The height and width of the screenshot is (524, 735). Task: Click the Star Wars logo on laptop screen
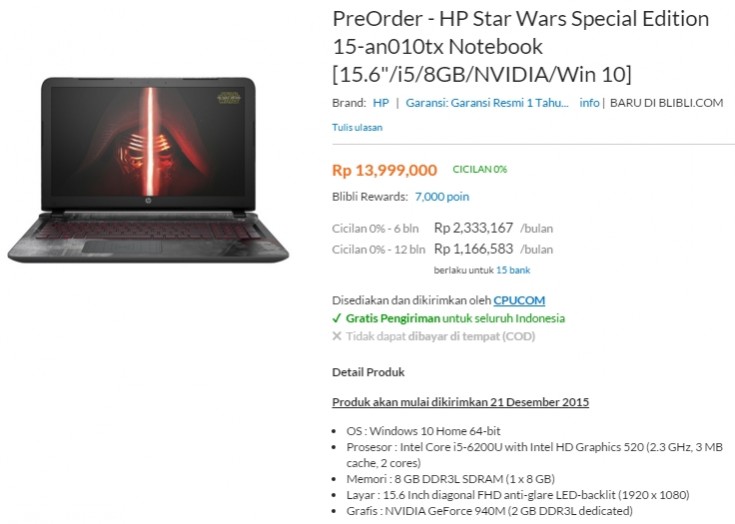tap(229, 98)
